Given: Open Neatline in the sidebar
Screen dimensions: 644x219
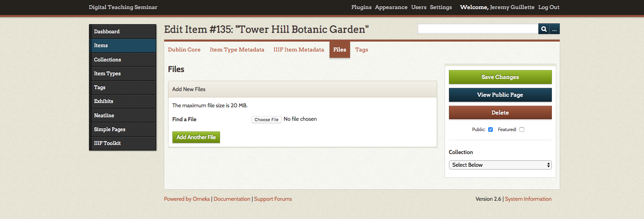Looking at the screenshot, I should tap(123, 115).
